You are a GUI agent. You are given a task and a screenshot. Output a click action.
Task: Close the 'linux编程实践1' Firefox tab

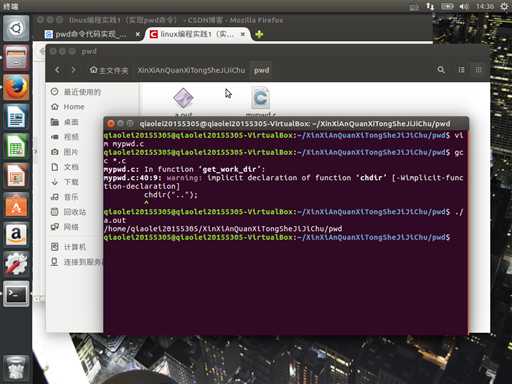243,34
